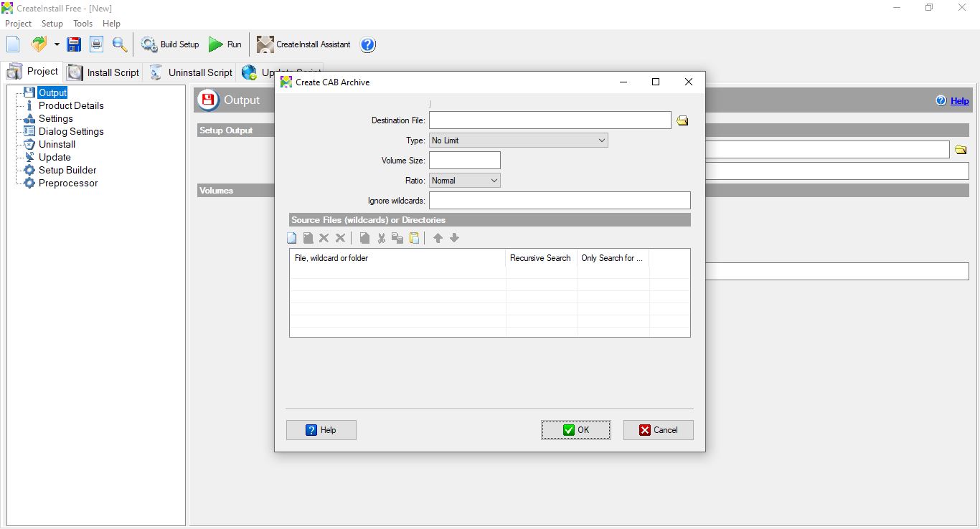Viewport: 980px width, 529px height.
Task: Click the scissors Cut icon in Source Files toolbar
Action: point(382,238)
